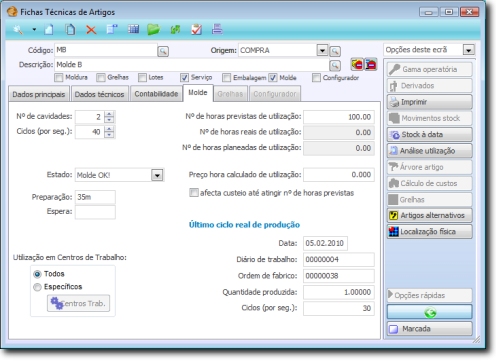Click the red minus icon near Descrição
This screenshot has height=361, width=496.
pos(371,64)
